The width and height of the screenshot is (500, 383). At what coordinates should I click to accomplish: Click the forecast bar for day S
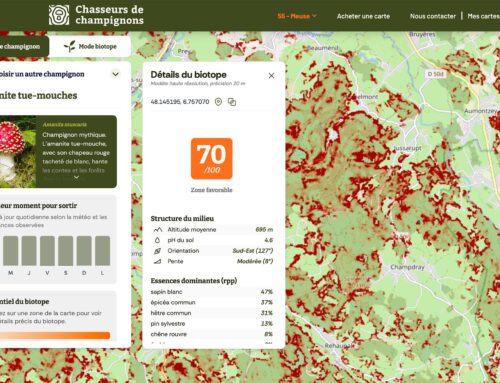[x=66, y=251]
